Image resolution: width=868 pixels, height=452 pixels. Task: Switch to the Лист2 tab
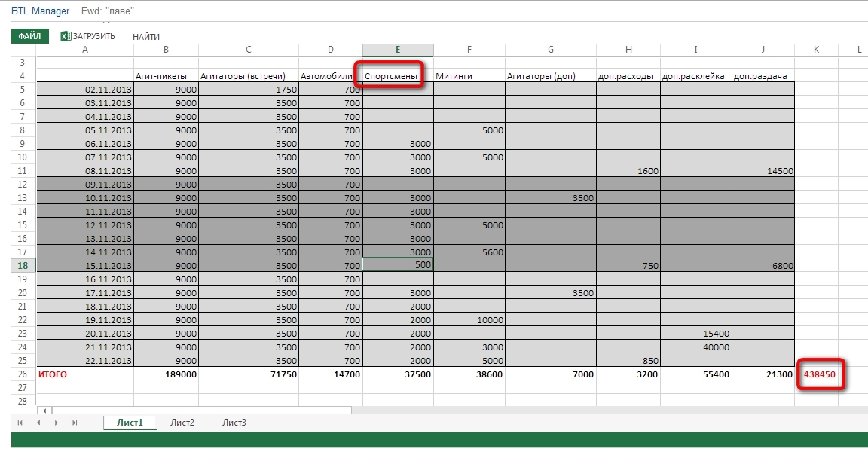182,423
